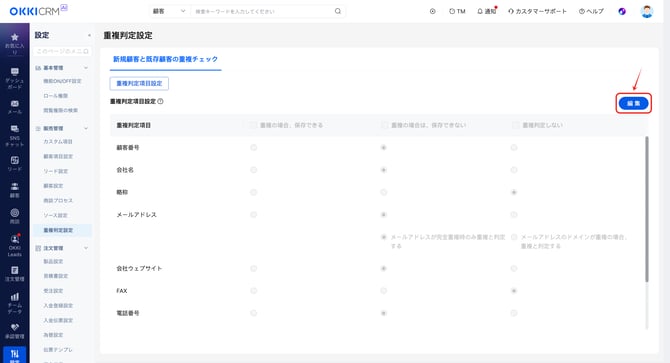The image size is (670, 363).
Task: Open the 通知 bell notifications
Action: 487,12
